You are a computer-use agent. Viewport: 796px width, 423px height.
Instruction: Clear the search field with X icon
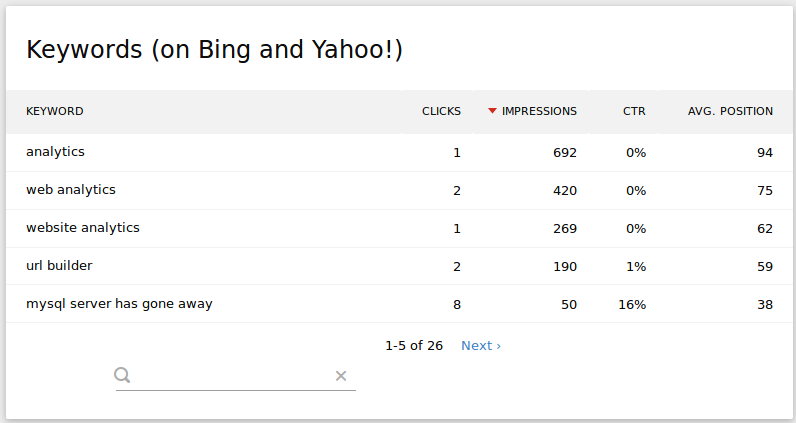point(341,376)
